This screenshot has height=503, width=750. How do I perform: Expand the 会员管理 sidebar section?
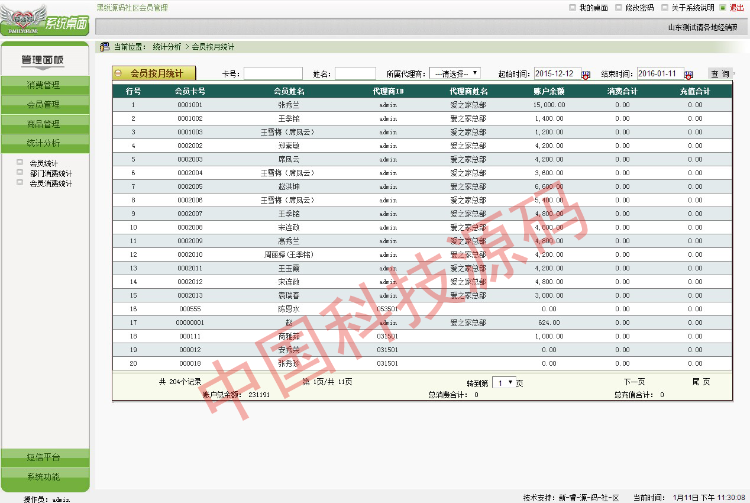pyautogui.click(x=45, y=104)
